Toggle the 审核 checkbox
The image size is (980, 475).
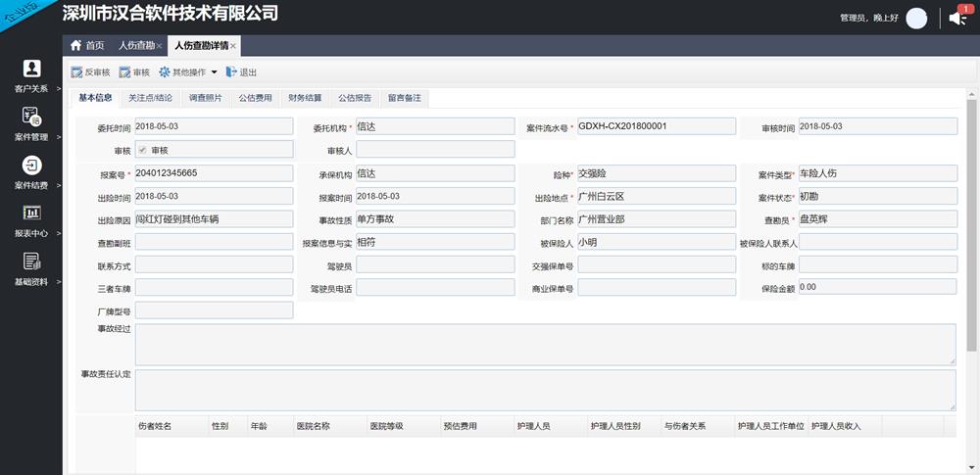(142, 150)
